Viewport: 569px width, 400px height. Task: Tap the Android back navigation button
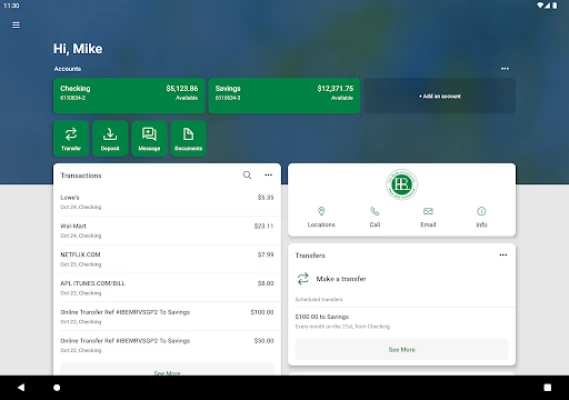(x=21, y=387)
